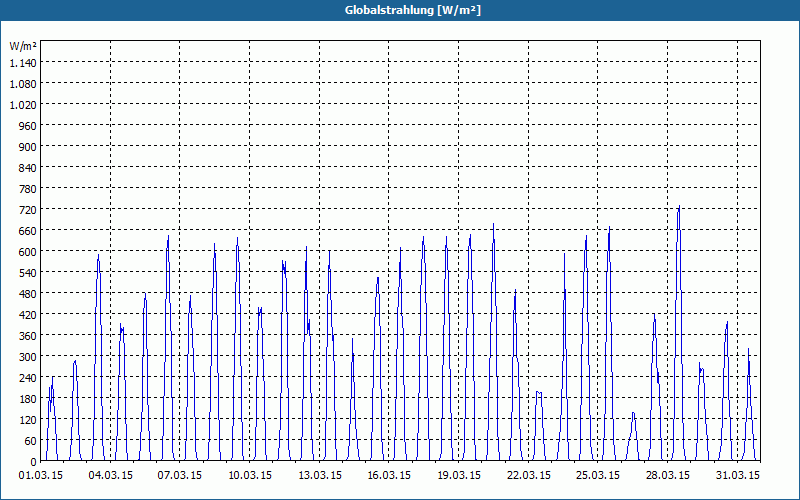This screenshot has width=800, height=500.
Task: Click the 840 y-axis label
Action: 28,167
